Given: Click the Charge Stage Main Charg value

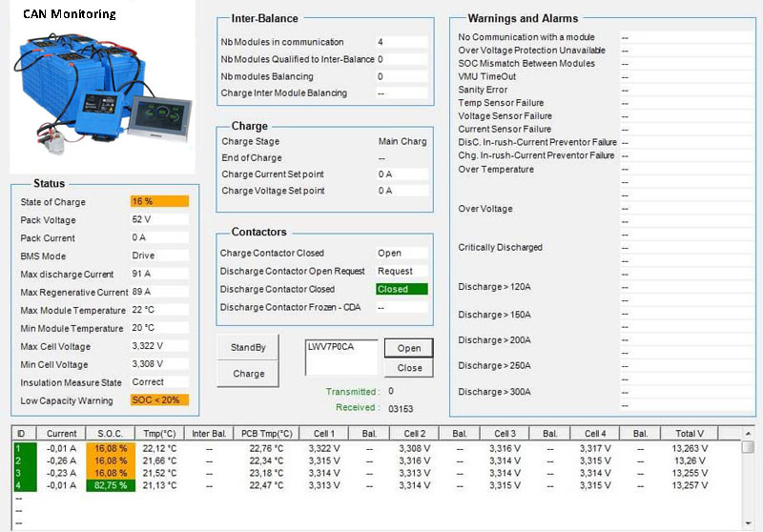Looking at the screenshot, I should pyautogui.click(x=402, y=141).
